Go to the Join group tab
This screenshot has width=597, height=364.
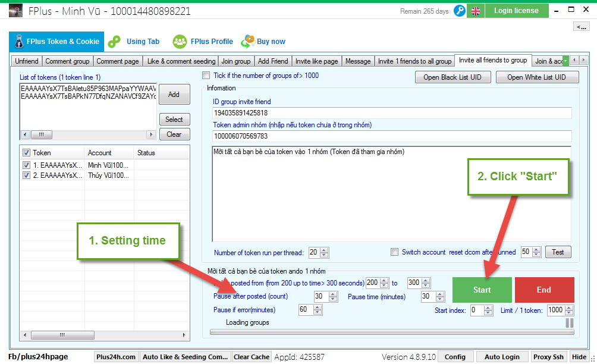[236, 61]
